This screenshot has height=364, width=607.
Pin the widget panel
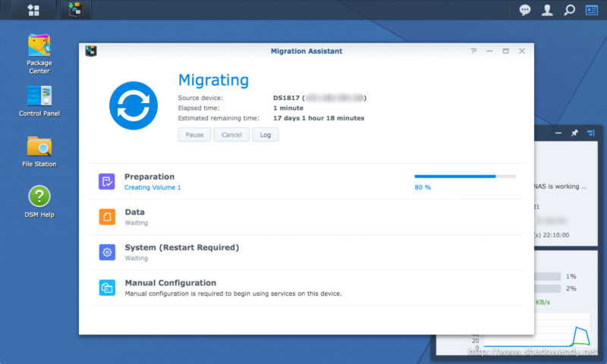[574, 133]
